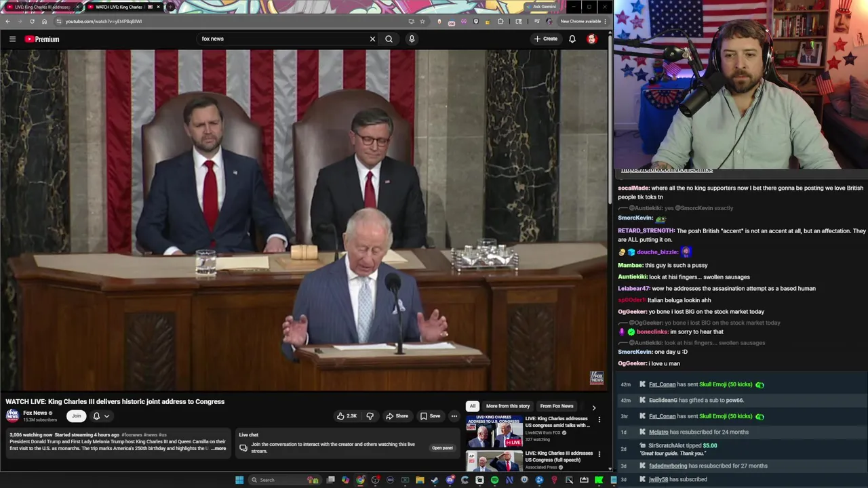
Task: Click jwilly58 subscriber name
Action: (x=659, y=479)
